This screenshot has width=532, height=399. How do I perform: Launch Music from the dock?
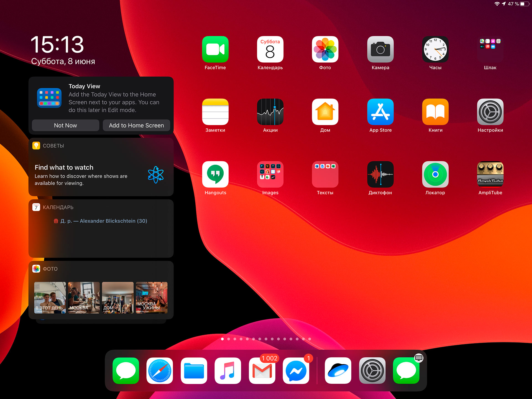228,371
